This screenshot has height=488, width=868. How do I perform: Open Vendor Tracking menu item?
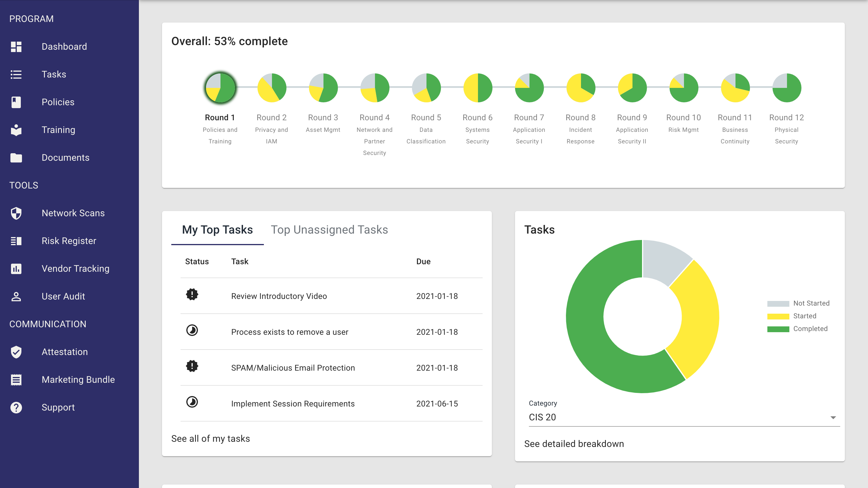(x=69, y=269)
